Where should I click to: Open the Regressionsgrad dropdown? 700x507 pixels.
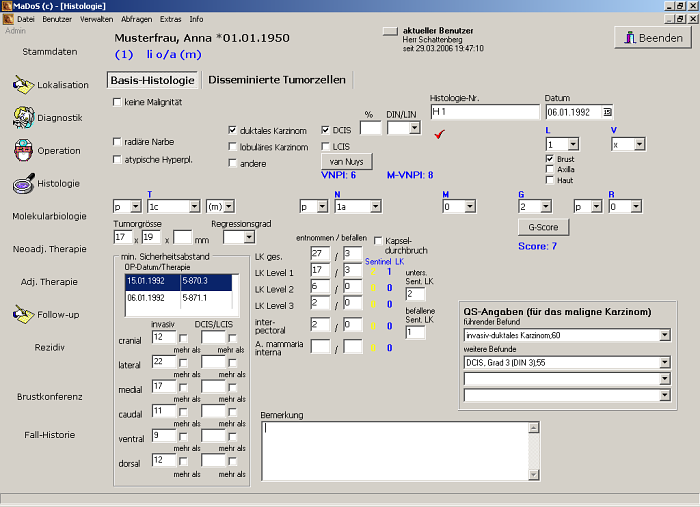[x=249, y=238]
